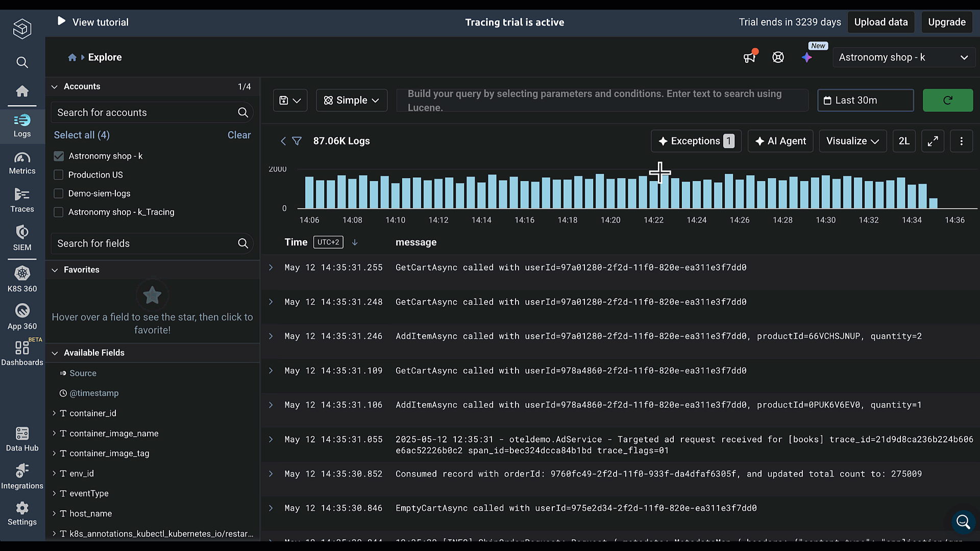Go to K8S 360 view

(x=22, y=279)
